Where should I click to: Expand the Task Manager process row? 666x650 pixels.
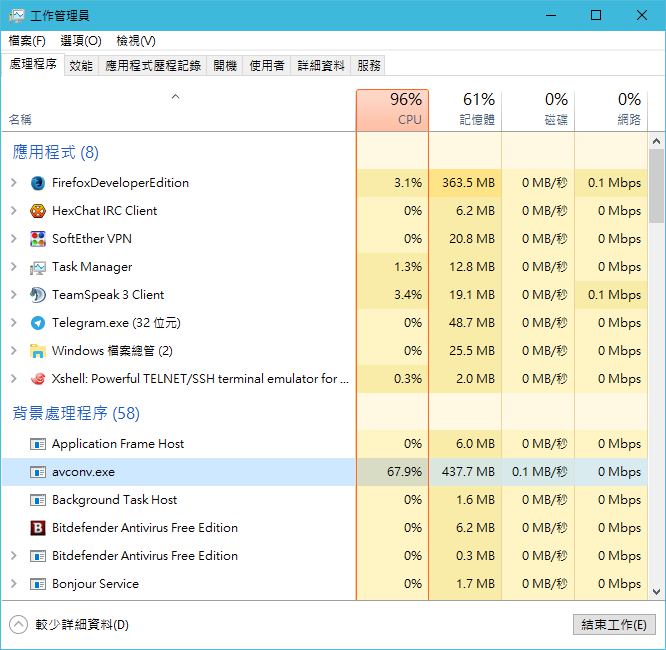[14, 267]
